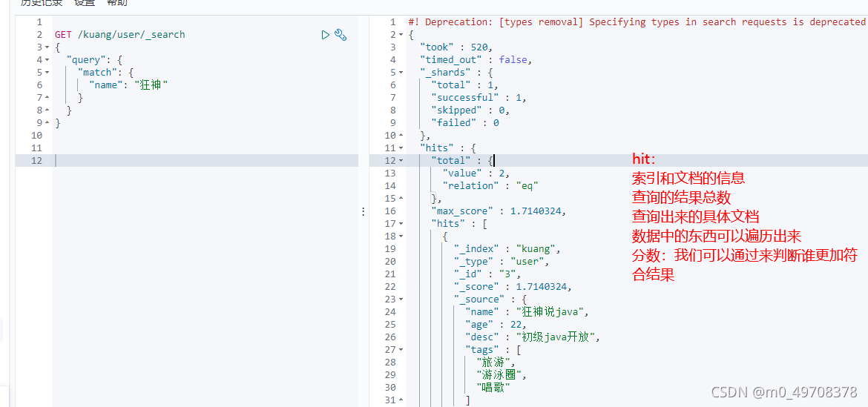Collapse the "tags" array at line 27
Screen dimensions: 868x407
(x=401, y=350)
